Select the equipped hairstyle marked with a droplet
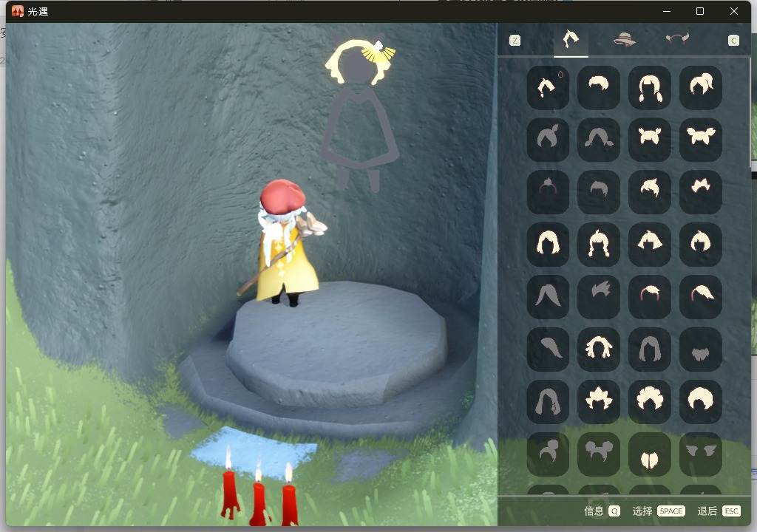 tap(548, 87)
